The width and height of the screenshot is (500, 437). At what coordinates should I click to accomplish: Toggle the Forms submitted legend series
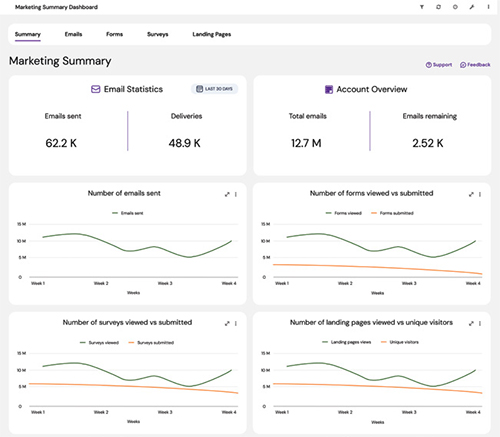coord(392,213)
